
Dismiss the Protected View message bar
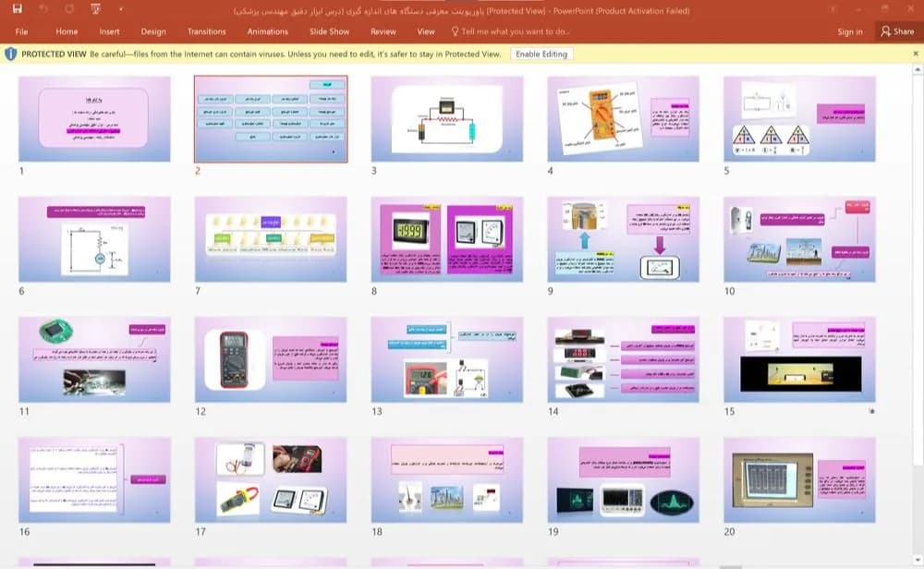pyautogui.click(x=915, y=54)
